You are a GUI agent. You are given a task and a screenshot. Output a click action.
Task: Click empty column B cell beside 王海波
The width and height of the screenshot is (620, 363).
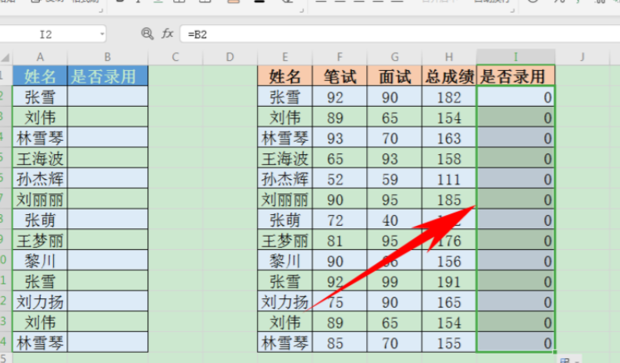pos(108,159)
